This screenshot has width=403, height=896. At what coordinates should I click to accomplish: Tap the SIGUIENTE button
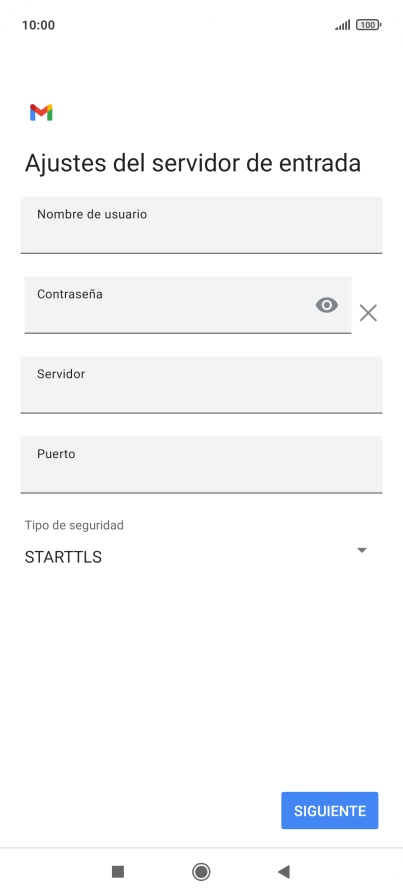330,810
